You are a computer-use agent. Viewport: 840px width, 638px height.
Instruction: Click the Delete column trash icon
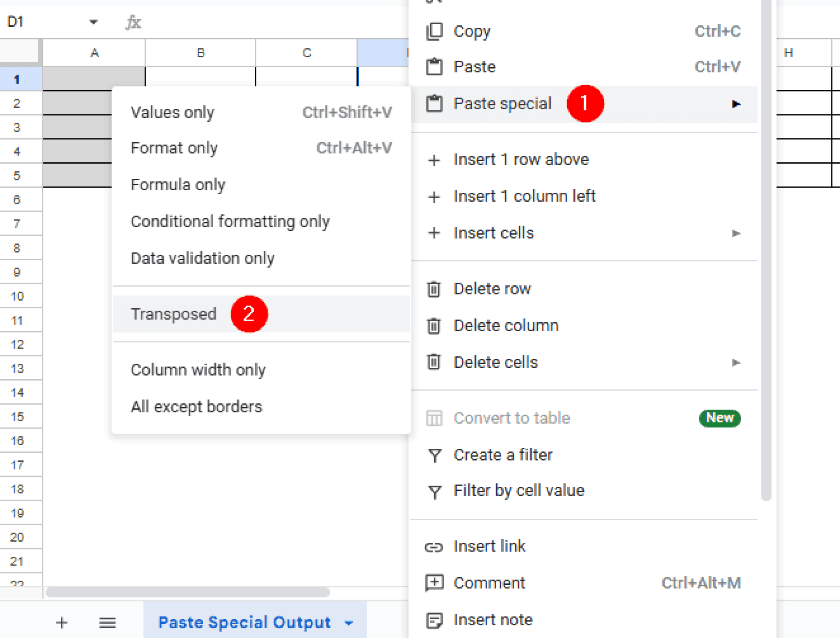coord(434,326)
